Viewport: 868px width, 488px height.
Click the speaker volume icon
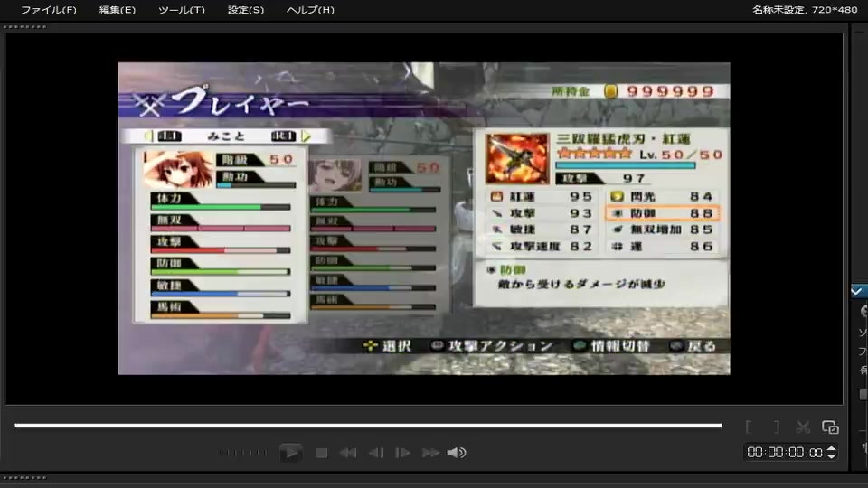pyautogui.click(x=457, y=453)
